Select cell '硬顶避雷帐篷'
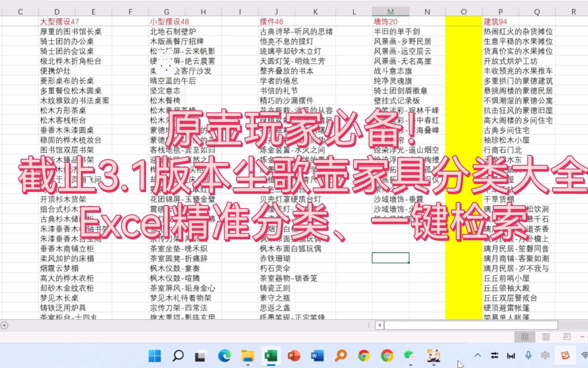Screen dimensions: 588x368 pyautogui.click(x=507, y=308)
